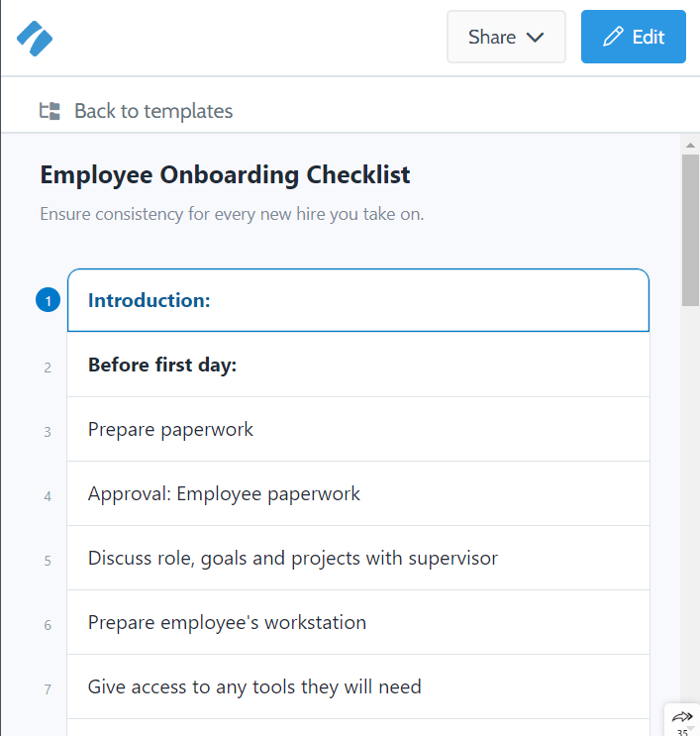The width and height of the screenshot is (700, 736).
Task: Click step number 4 in the list
Action: click(48, 495)
